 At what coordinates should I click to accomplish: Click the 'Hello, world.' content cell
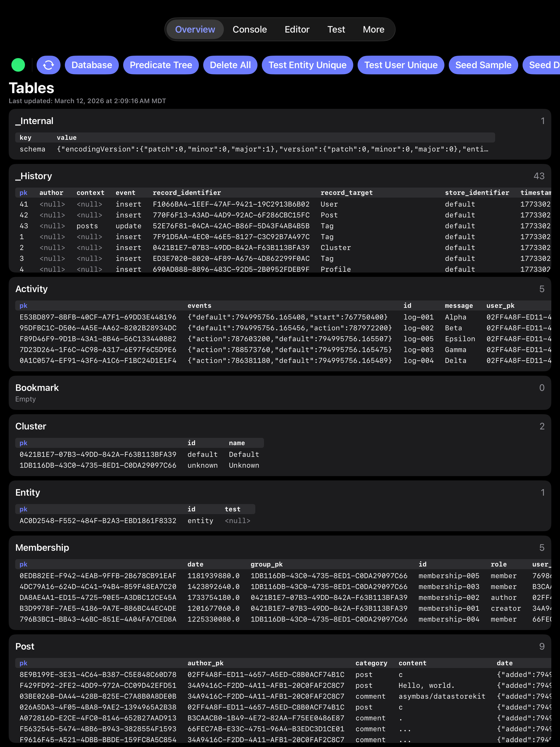(427, 686)
